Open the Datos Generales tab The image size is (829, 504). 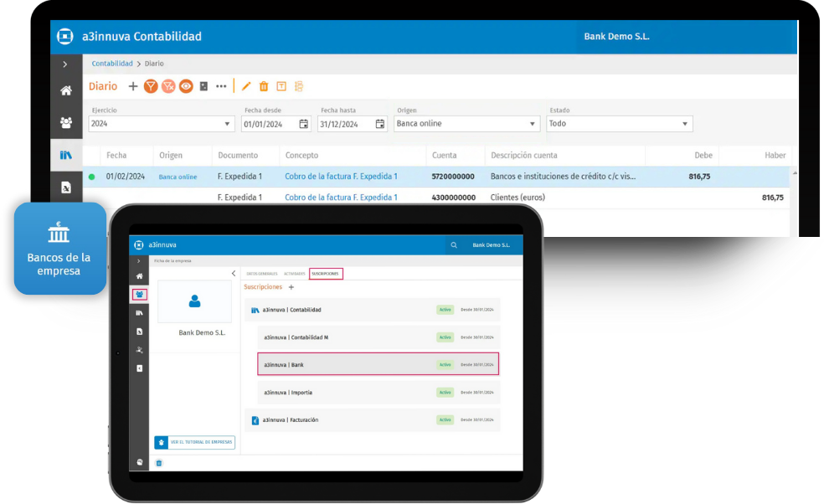click(x=261, y=274)
